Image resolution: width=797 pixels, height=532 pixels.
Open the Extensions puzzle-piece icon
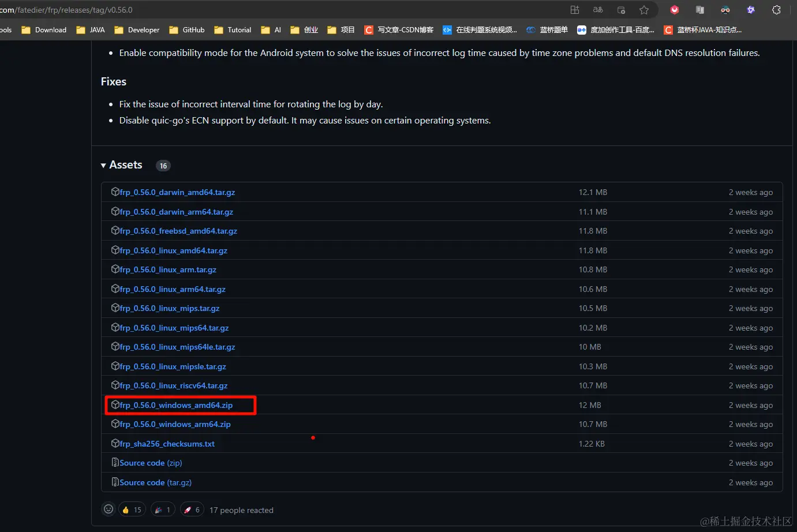click(777, 10)
